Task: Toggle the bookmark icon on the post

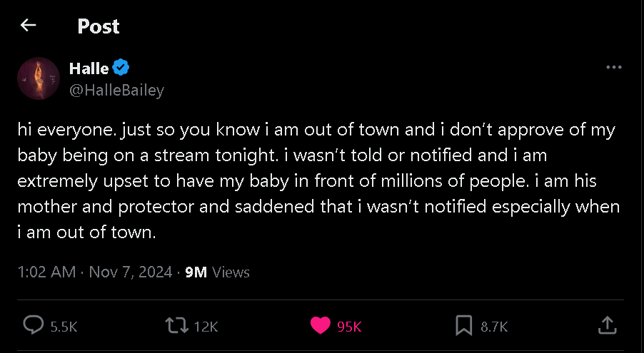Action: coord(463,326)
